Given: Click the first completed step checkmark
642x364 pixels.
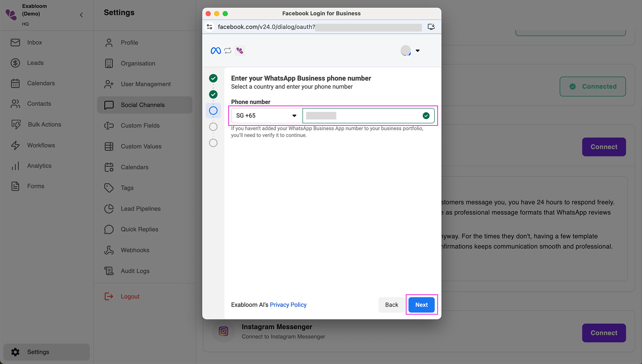Looking at the screenshot, I should (x=213, y=78).
